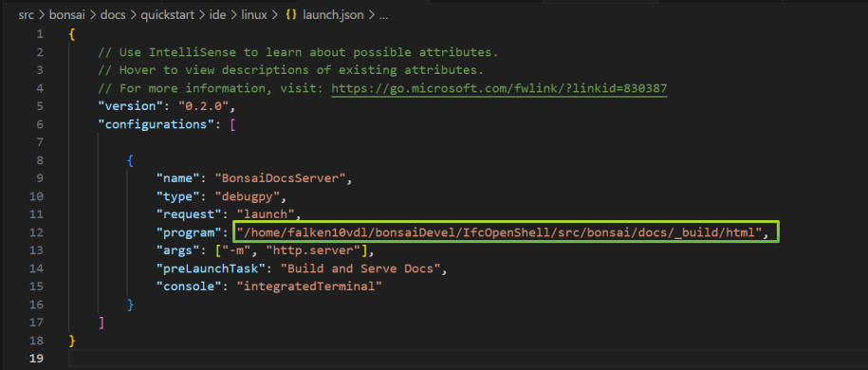This screenshot has height=370, width=868.
Task: Open the go.microsoft.com fwlink URL
Action: 499,88
